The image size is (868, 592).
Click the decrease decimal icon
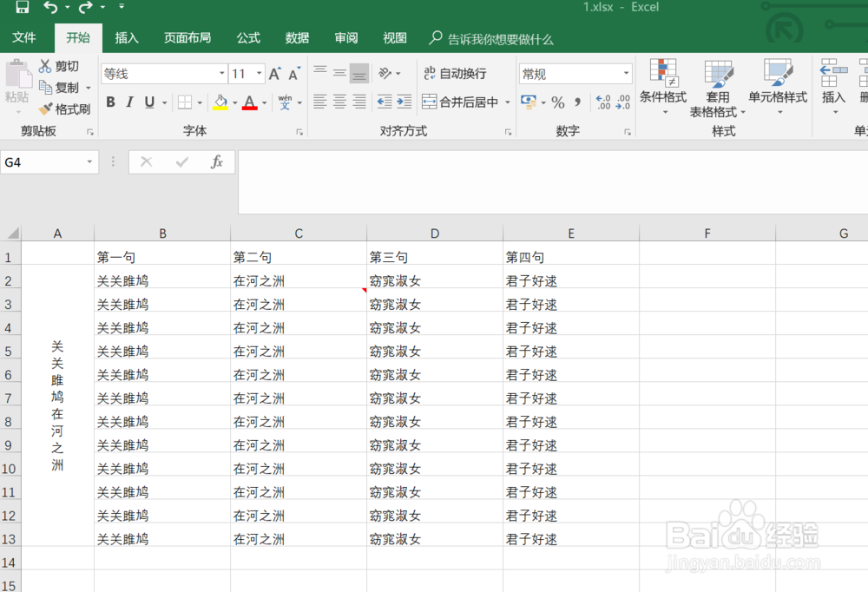click(622, 102)
